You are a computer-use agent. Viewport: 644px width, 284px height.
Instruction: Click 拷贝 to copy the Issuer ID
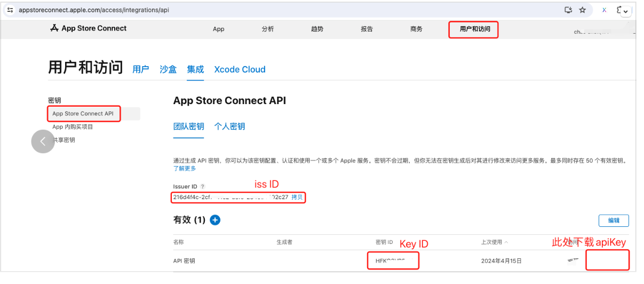tap(297, 198)
